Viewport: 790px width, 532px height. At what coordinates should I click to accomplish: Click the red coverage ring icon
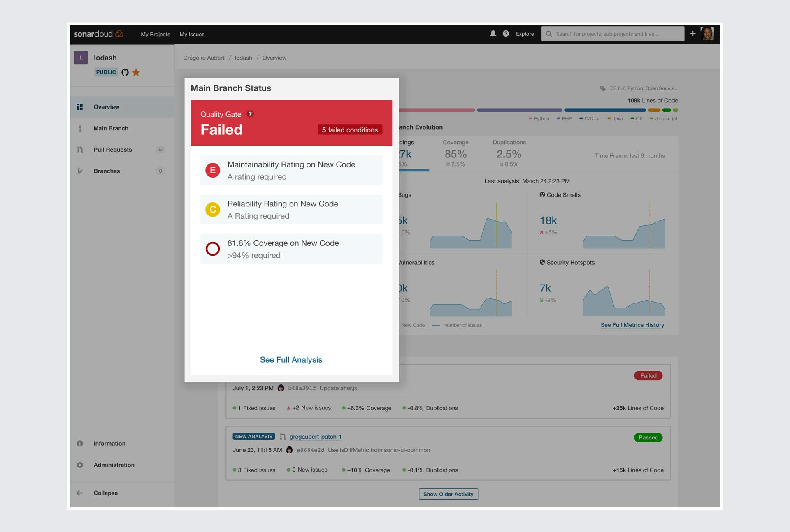pyautogui.click(x=213, y=249)
